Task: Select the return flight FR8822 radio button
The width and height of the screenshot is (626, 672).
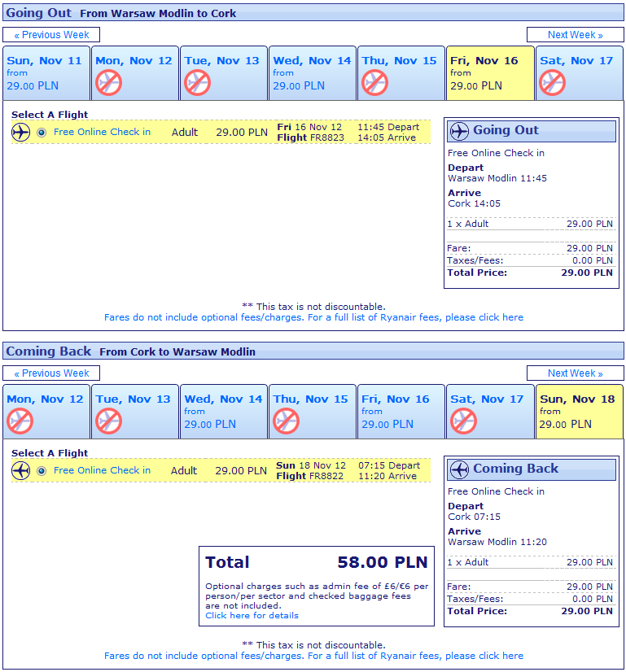Action: [42, 471]
